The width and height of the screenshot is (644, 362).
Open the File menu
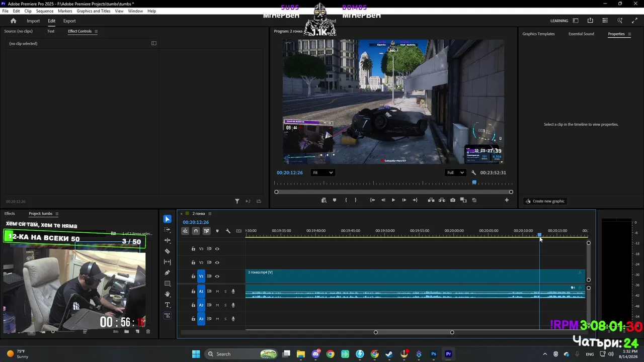6,11
